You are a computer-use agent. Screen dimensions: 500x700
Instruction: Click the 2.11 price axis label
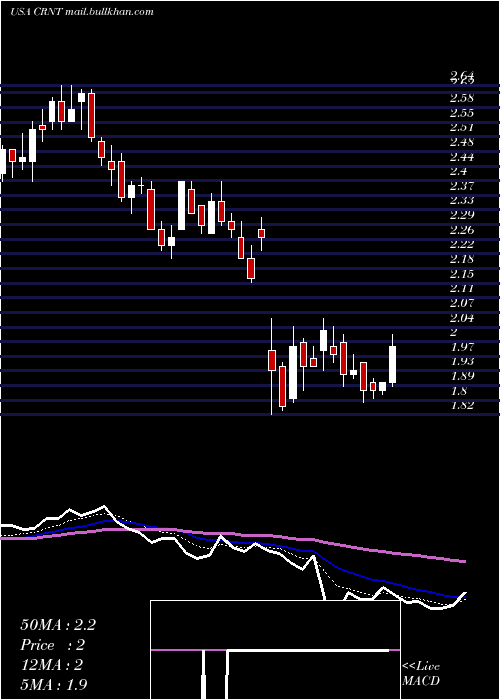pyautogui.click(x=462, y=288)
